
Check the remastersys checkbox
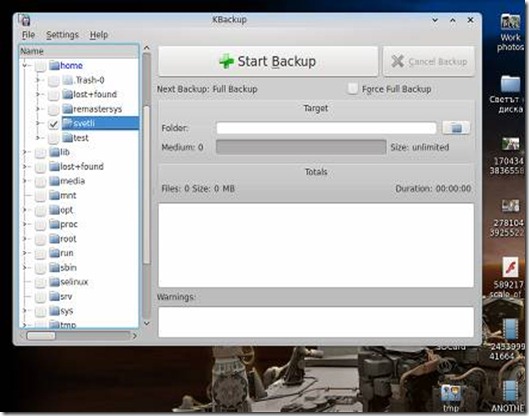pos(53,109)
